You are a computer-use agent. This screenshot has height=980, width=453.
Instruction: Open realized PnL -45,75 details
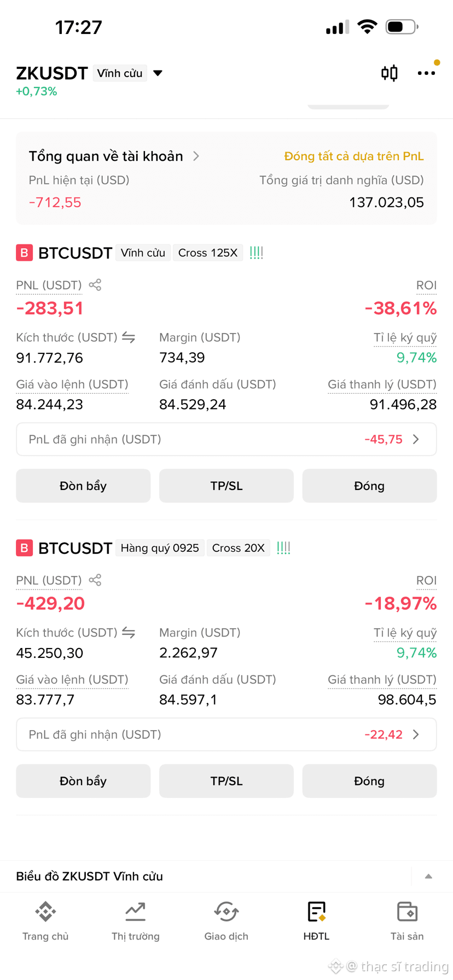(226, 439)
